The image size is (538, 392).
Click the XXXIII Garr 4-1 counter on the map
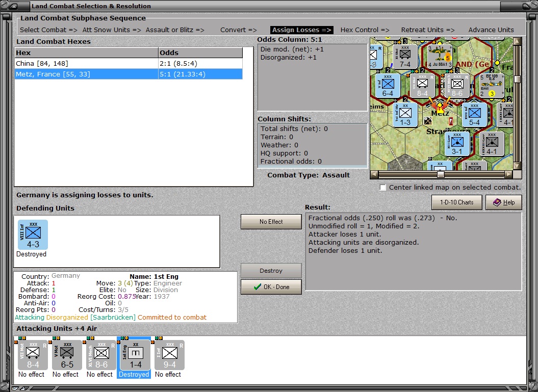coord(492,144)
